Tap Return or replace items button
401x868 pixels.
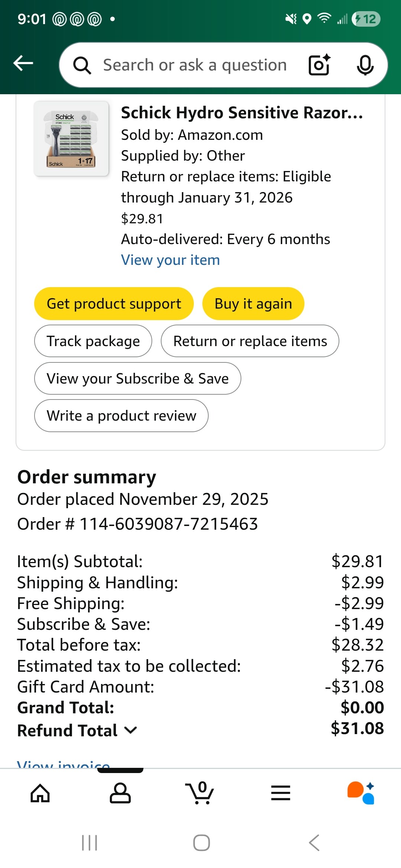(x=250, y=341)
